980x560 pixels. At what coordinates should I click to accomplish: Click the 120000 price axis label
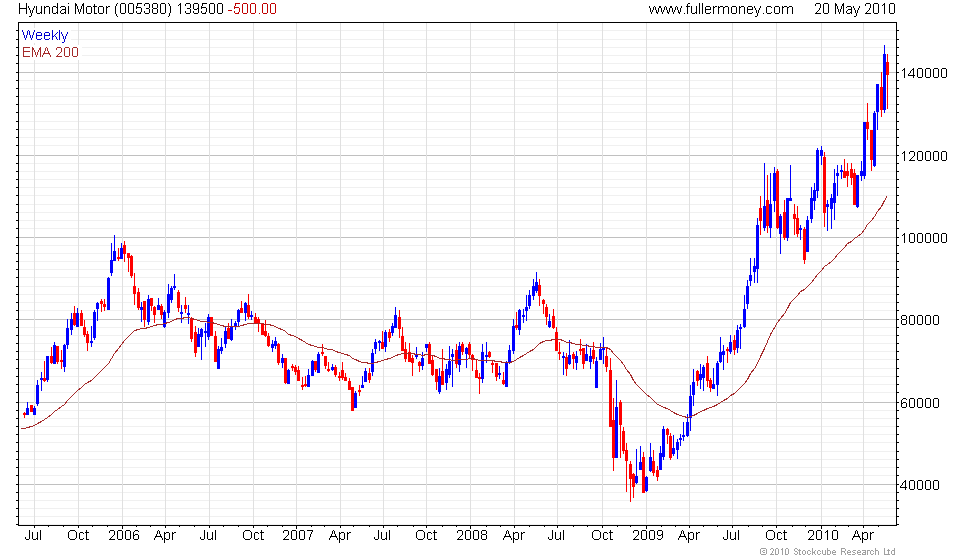pos(924,156)
